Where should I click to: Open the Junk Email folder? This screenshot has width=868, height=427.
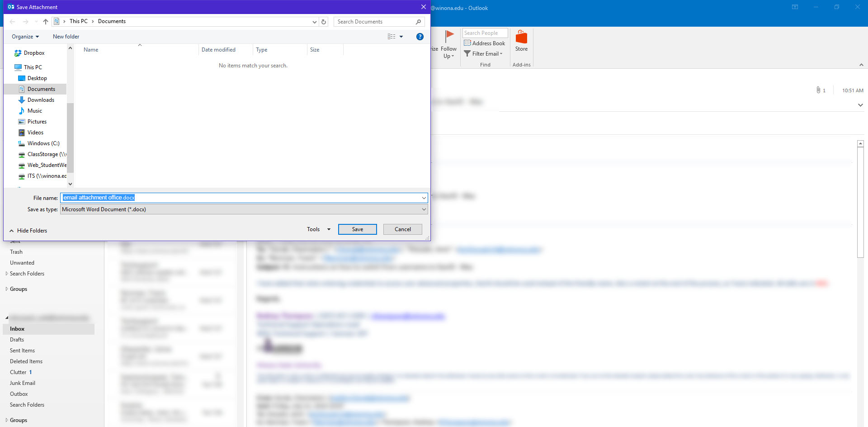23,383
